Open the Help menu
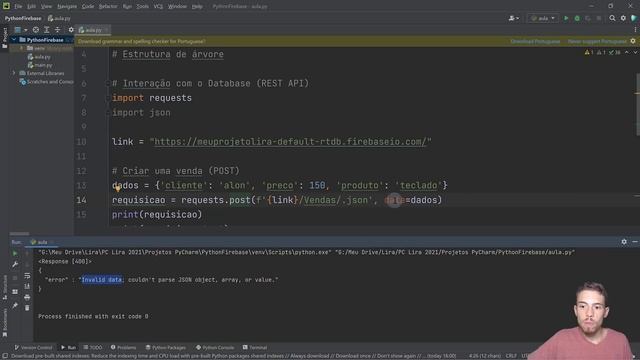The width and height of the screenshot is (640, 360). point(197,7)
